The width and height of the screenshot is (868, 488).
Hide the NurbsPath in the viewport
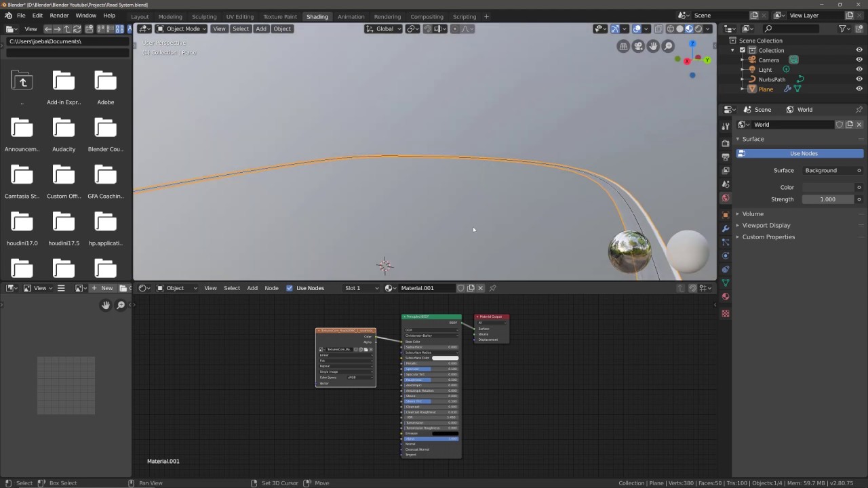point(859,79)
